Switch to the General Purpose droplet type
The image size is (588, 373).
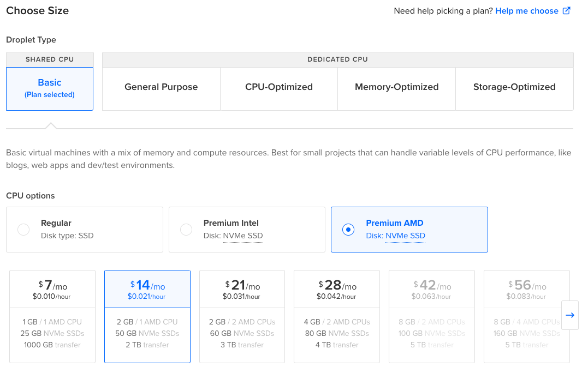[161, 87]
